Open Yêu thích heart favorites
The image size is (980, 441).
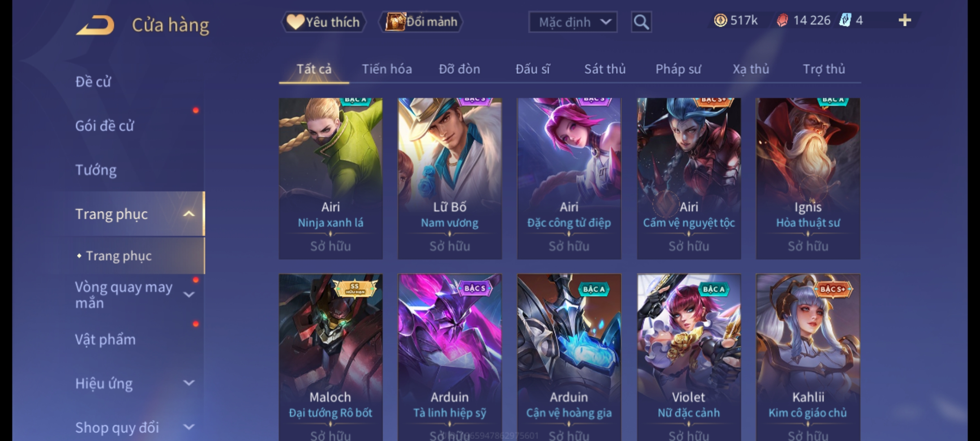coord(323,22)
